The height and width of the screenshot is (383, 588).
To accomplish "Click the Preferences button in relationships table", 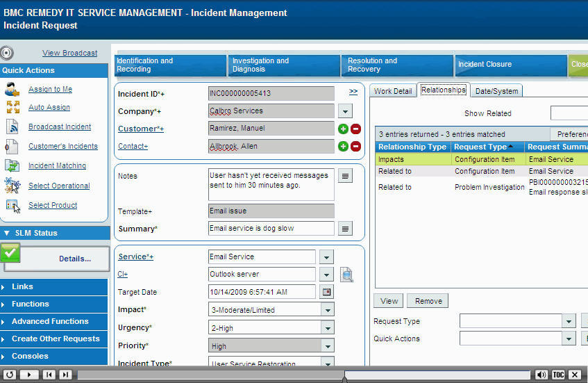I will (569, 134).
